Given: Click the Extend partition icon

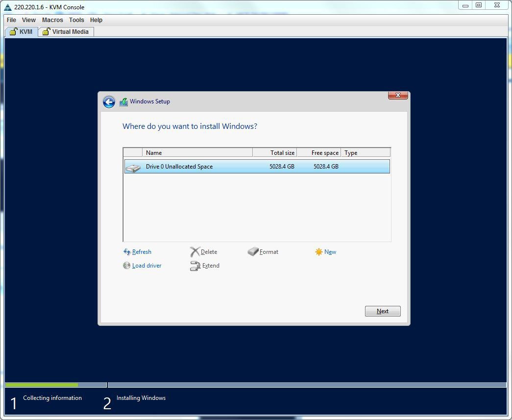Looking at the screenshot, I should [x=195, y=266].
